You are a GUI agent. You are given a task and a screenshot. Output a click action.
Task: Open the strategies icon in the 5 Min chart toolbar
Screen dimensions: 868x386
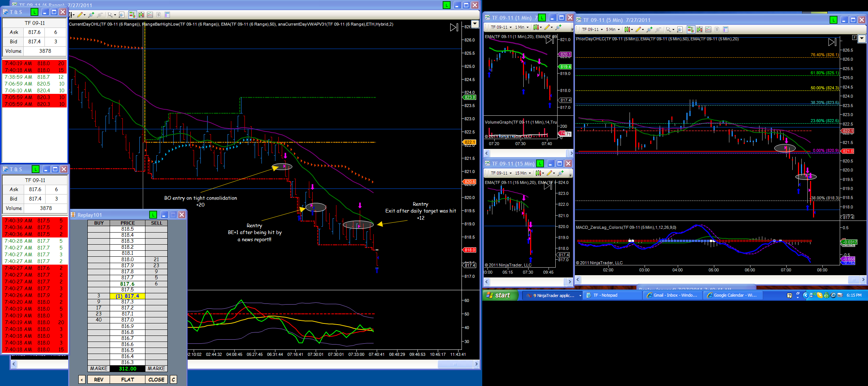click(x=708, y=29)
